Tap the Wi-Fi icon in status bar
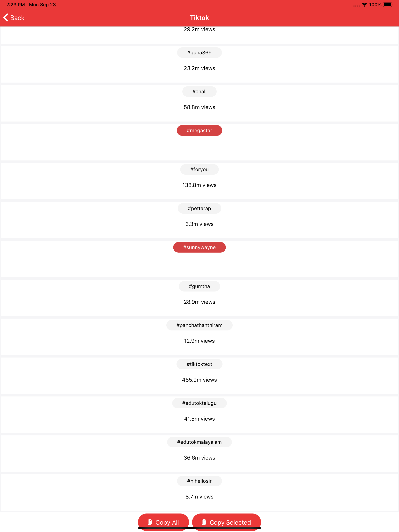Image resolution: width=399 pixels, height=532 pixels. point(364,4)
